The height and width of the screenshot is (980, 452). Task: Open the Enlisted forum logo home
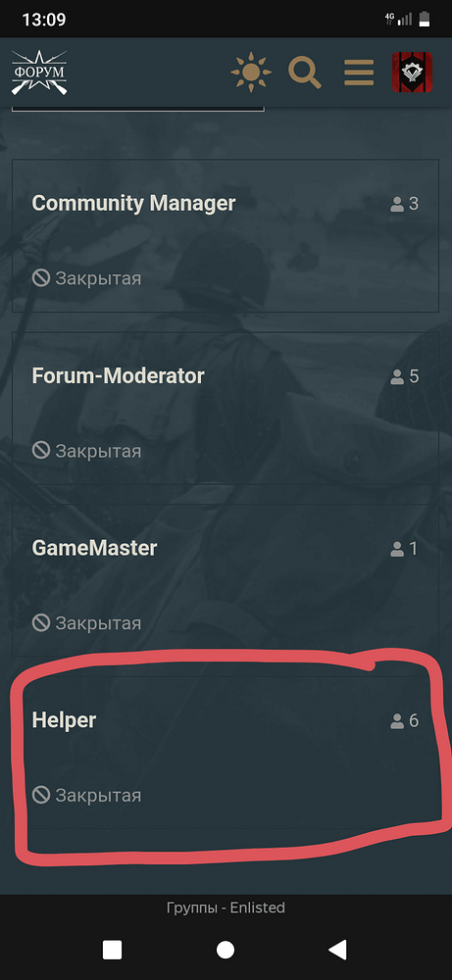coord(39,73)
